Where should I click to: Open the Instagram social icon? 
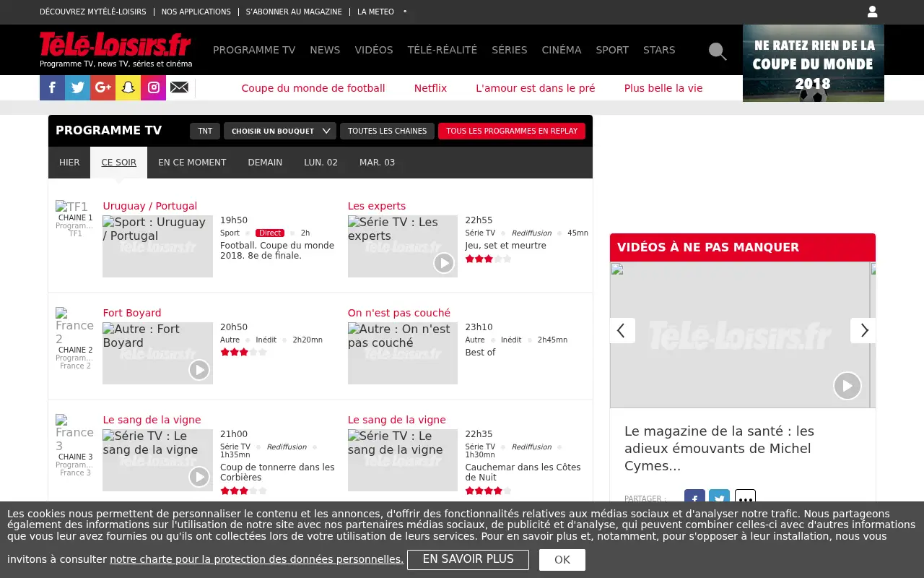[x=154, y=87]
